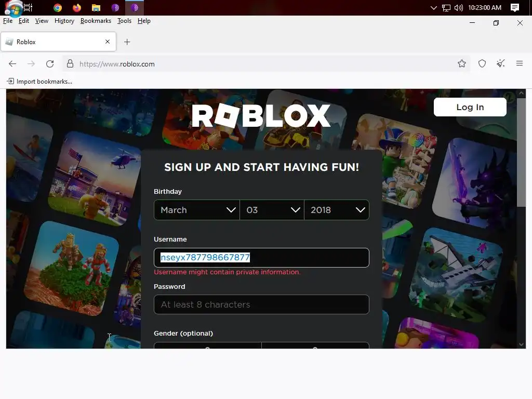Select the Roblox browser tab

coord(58,42)
